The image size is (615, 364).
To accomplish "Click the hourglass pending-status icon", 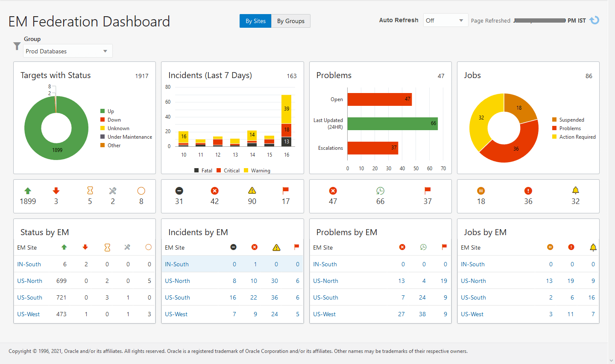I will click(x=90, y=191).
